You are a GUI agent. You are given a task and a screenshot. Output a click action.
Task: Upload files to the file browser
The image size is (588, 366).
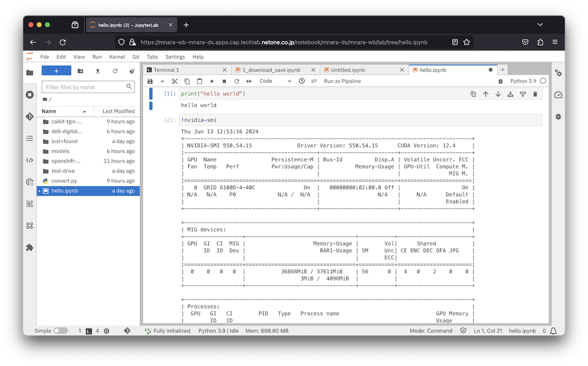[97, 71]
